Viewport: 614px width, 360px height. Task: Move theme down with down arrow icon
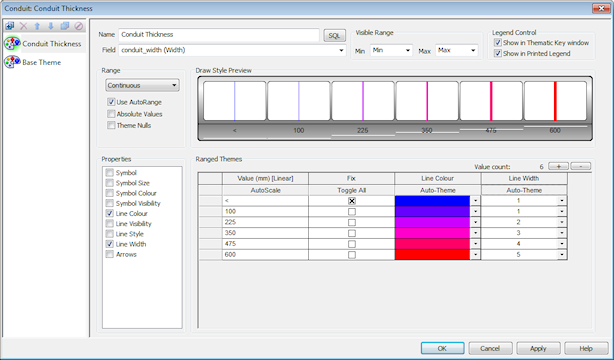pyautogui.click(x=51, y=26)
